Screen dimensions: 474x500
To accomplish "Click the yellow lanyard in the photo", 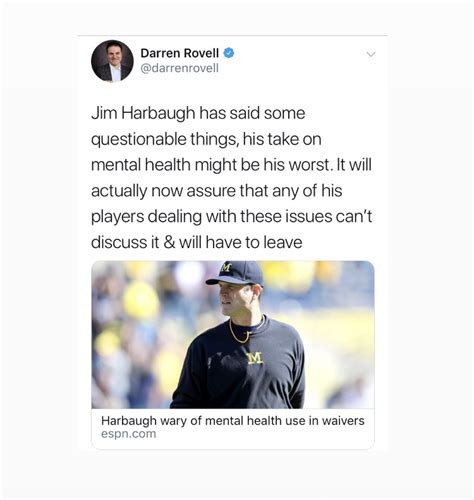I will tap(242, 332).
